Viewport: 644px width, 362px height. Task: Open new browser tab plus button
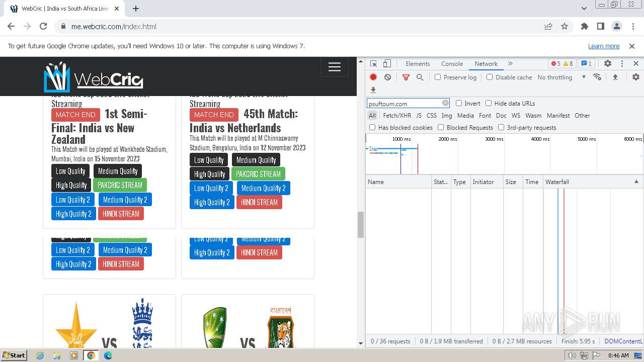click(x=136, y=9)
